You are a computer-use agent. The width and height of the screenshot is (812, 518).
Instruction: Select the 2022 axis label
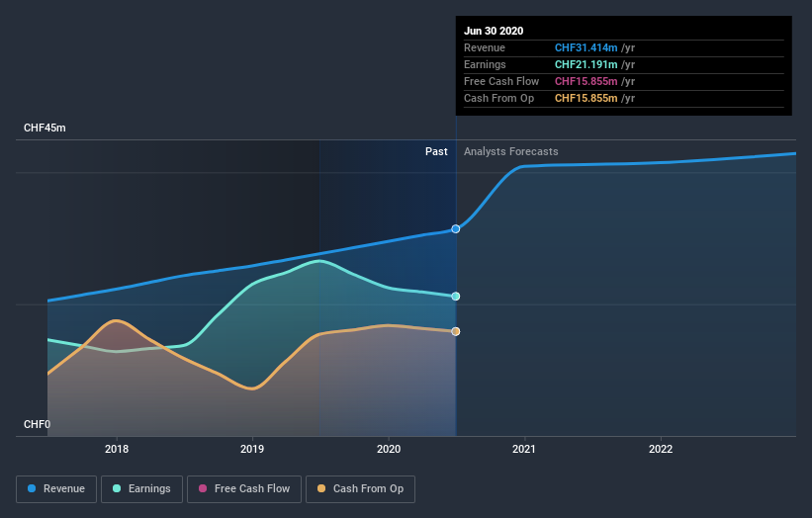coord(661,449)
